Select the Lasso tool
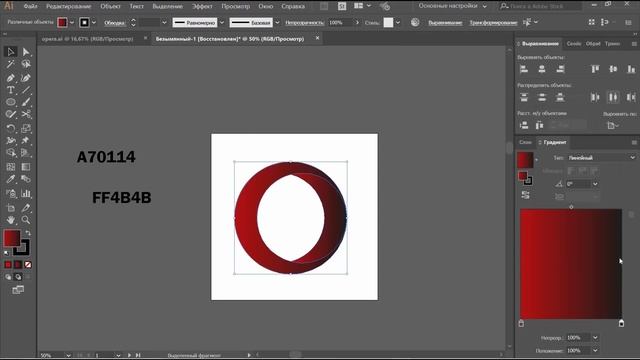640x360 pixels. [x=26, y=64]
